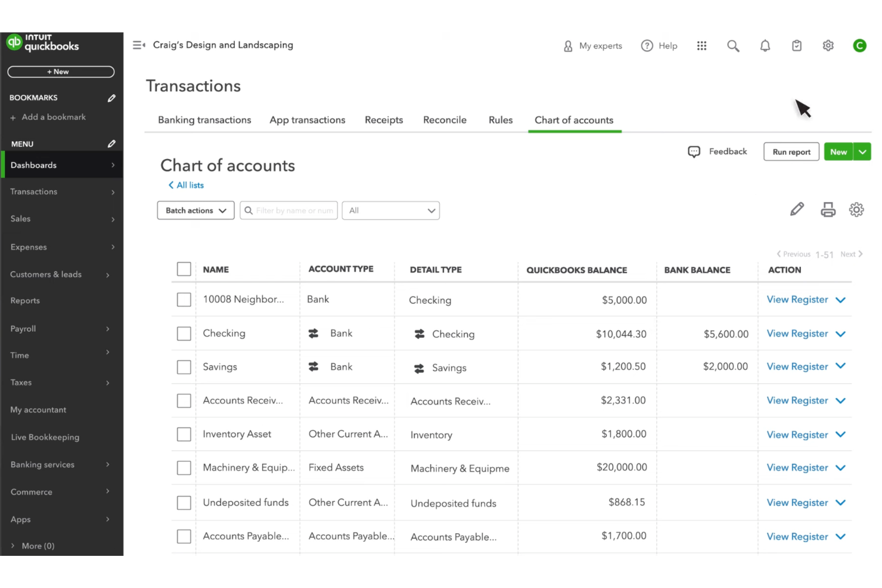Click the print icon for the account list
This screenshot has width=882, height=588.
tap(828, 209)
